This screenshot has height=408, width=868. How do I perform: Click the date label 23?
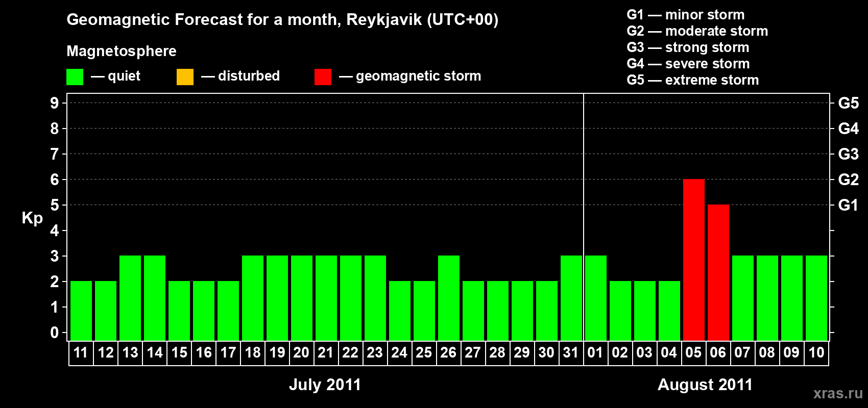point(375,353)
